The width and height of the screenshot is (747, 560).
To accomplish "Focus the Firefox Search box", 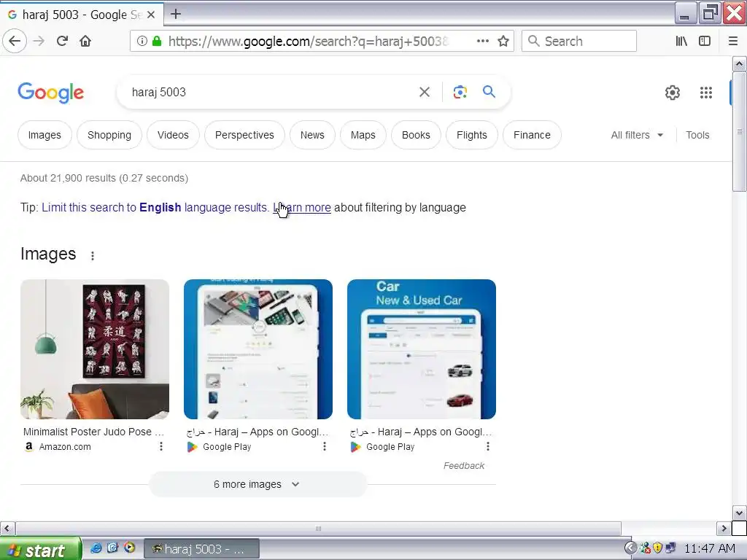I will pyautogui.click(x=579, y=41).
